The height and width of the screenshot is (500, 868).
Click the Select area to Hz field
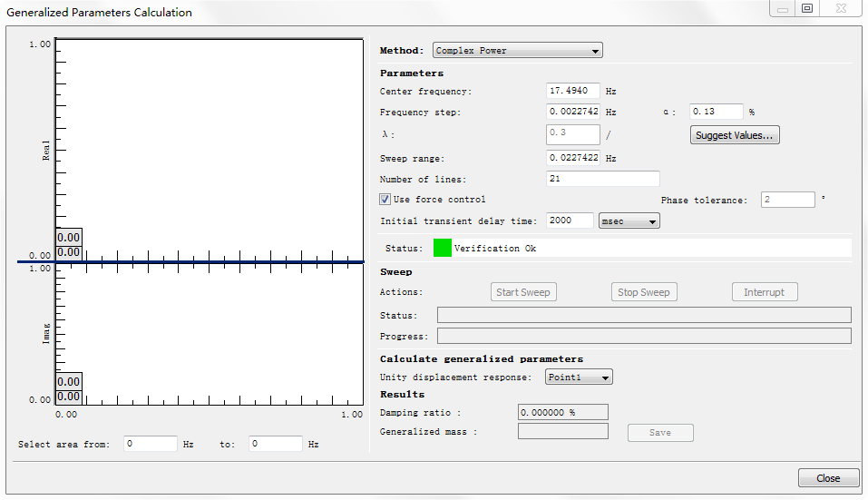click(275, 444)
